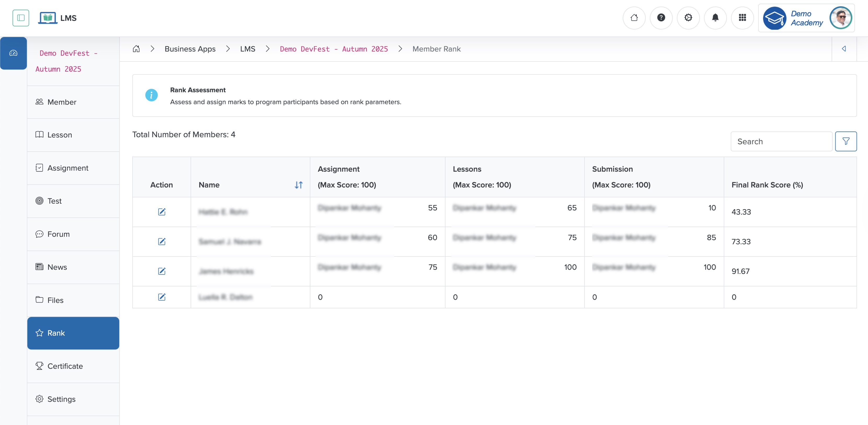
Task: Click the home breadcrumb icon
Action: [136, 49]
